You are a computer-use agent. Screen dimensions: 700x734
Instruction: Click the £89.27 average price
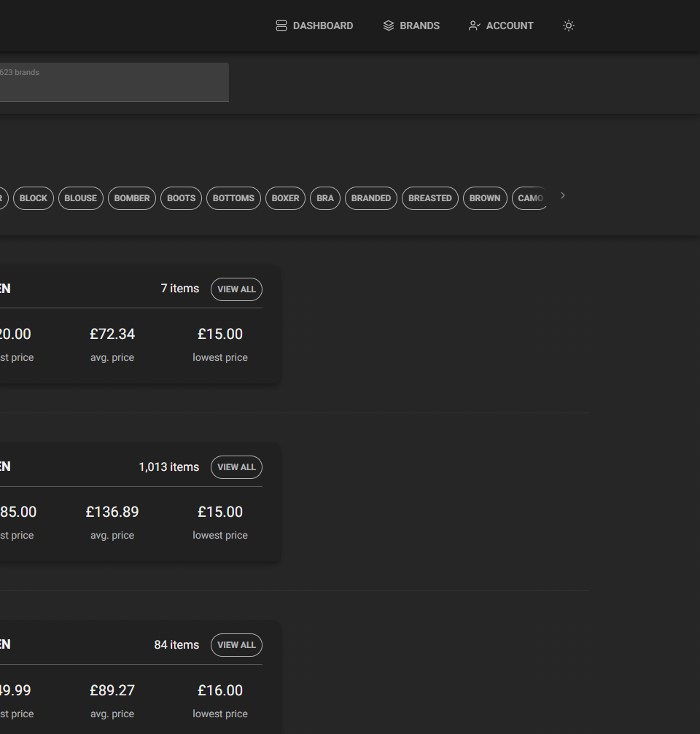pos(112,690)
